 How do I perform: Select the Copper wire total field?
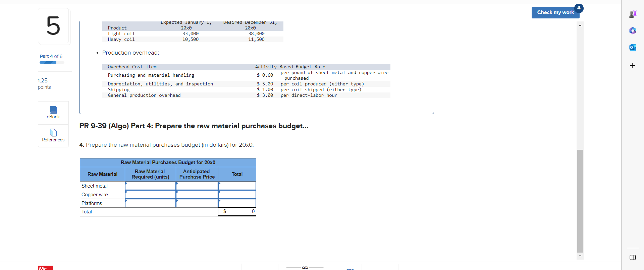point(237,195)
